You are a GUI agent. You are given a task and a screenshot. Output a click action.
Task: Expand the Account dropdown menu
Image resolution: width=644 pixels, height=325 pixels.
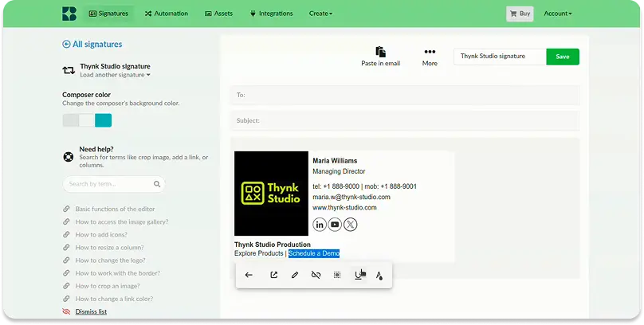pos(558,14)
